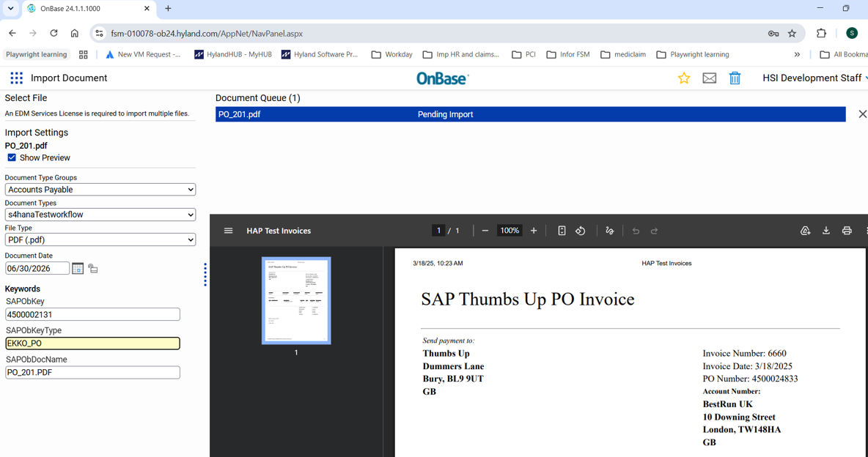The height and width of the screenshot is (457, 868).
Task: Click the PDF redo arrow
Action: coord(655,231)
